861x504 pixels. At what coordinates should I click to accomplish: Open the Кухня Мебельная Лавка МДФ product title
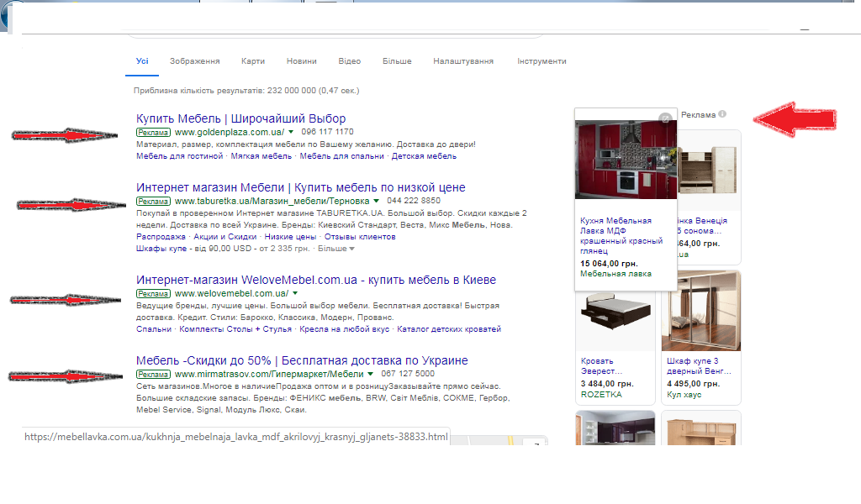pos(621,236)
